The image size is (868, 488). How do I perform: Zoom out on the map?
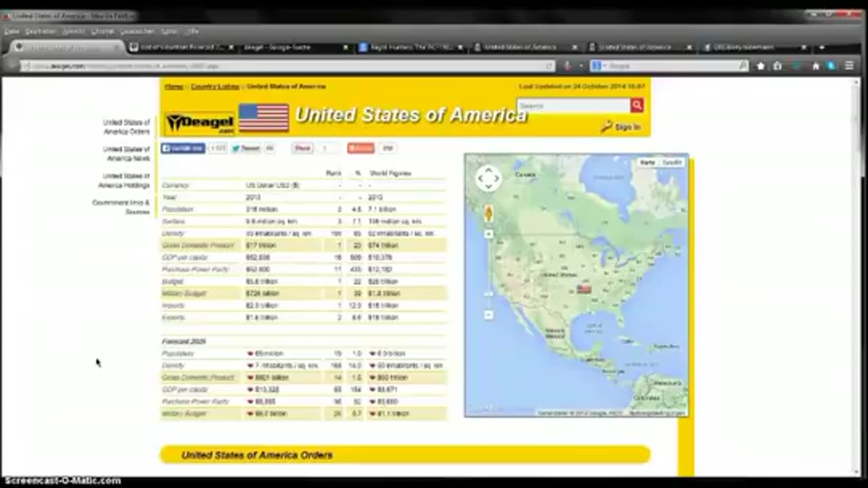(x=488, y=315)
